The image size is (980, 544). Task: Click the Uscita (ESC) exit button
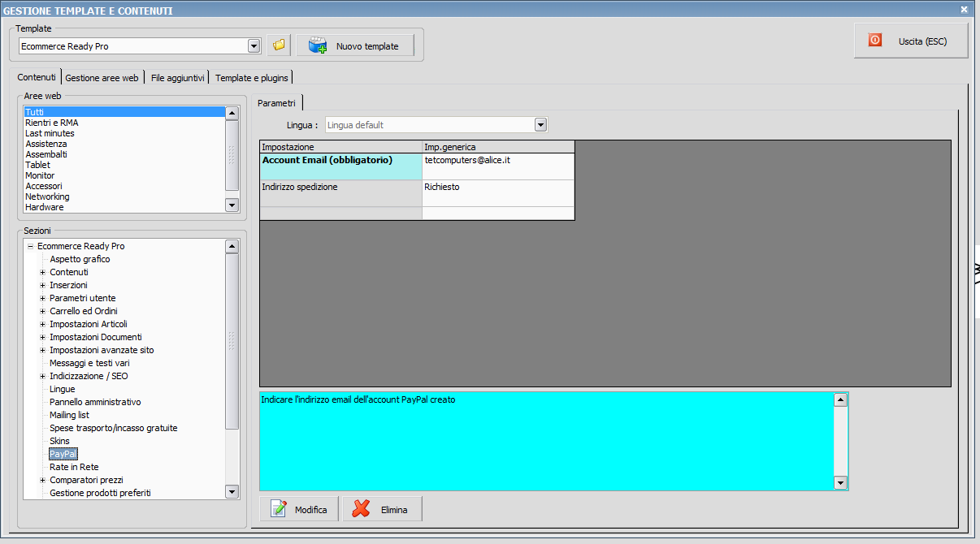tap(911, 41)
